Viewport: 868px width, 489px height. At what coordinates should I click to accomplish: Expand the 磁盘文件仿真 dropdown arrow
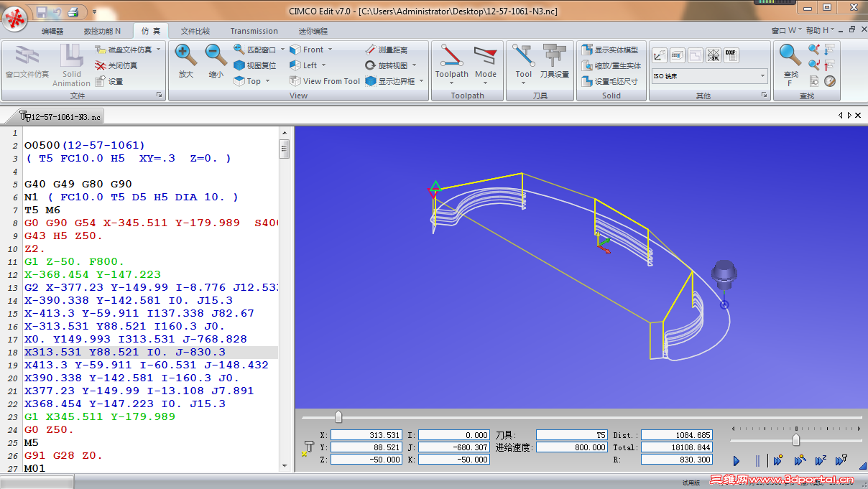[158, 50]
